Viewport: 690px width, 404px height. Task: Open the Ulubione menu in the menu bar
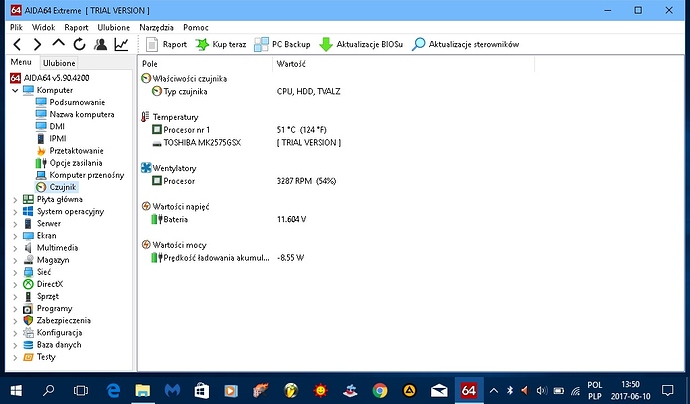(114, 27)
